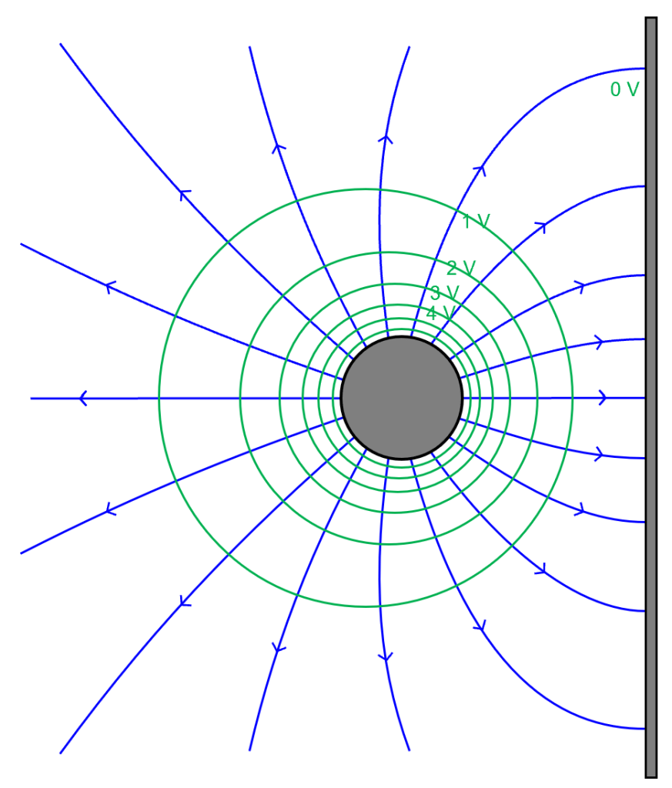Click bottom of the outermost green circle
This screenshot has height=788, width=672.
click(x=366, y=607)
